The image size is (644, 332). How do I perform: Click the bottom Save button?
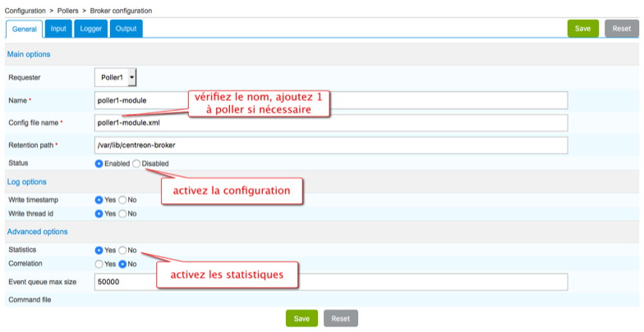click(x=301, y=318)
